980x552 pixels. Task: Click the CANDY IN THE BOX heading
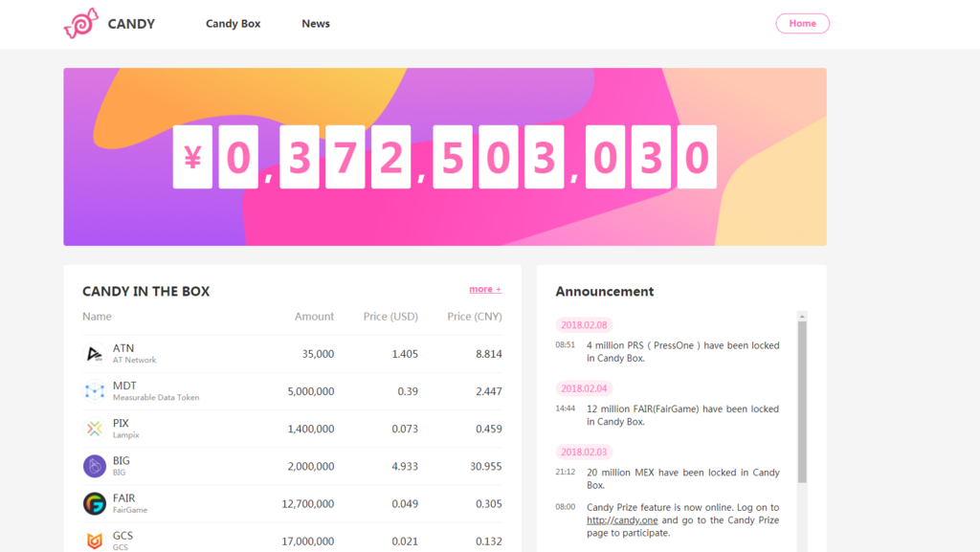[x=146, y=292]
